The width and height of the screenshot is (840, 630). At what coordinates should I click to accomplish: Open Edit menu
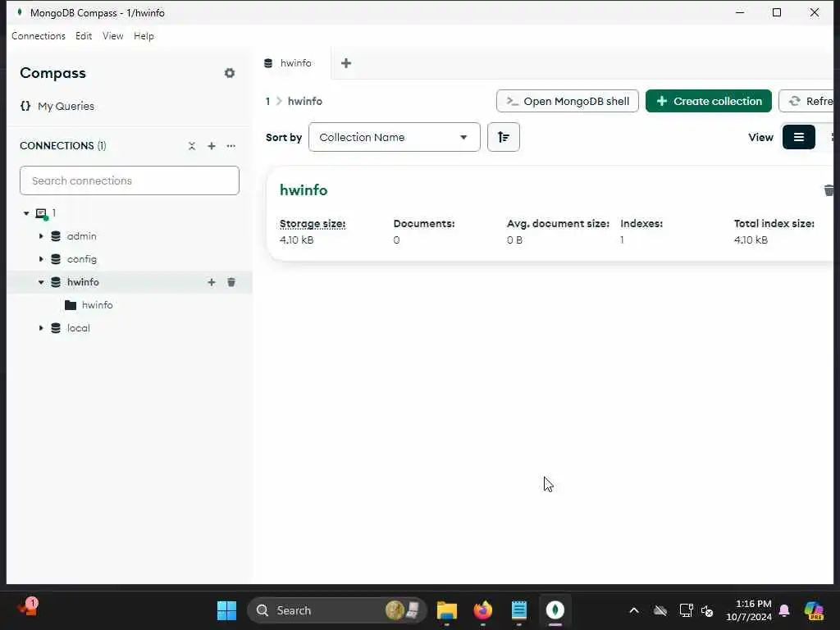coord(84,36)
